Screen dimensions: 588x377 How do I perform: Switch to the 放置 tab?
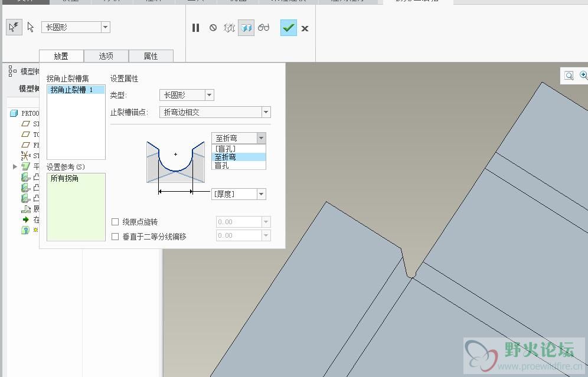click(61, 56)
